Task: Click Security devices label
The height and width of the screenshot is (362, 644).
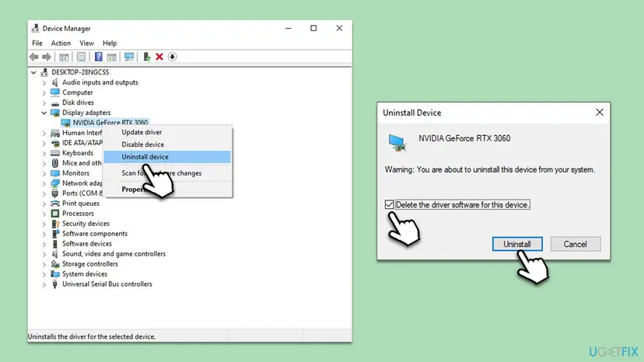Action: coord(86,224)
